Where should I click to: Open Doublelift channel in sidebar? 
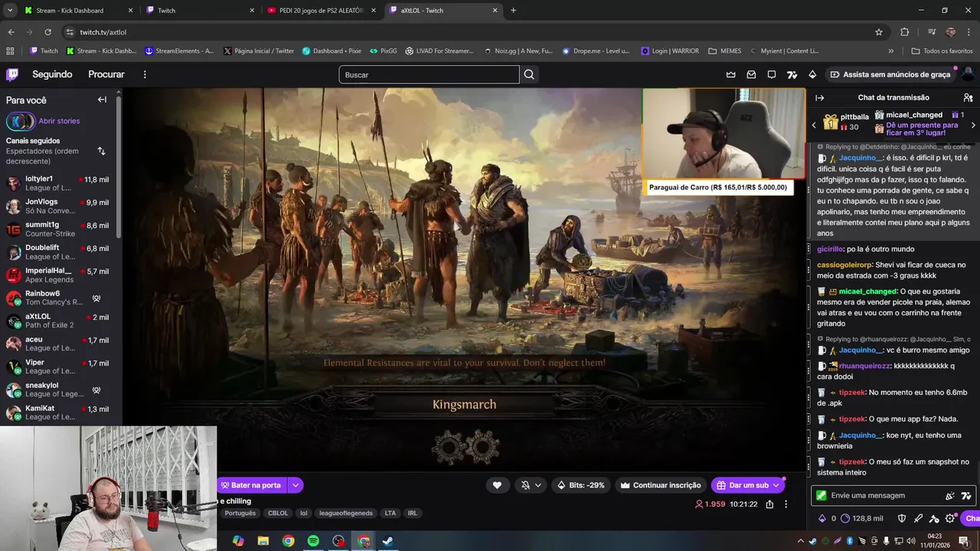58,252
